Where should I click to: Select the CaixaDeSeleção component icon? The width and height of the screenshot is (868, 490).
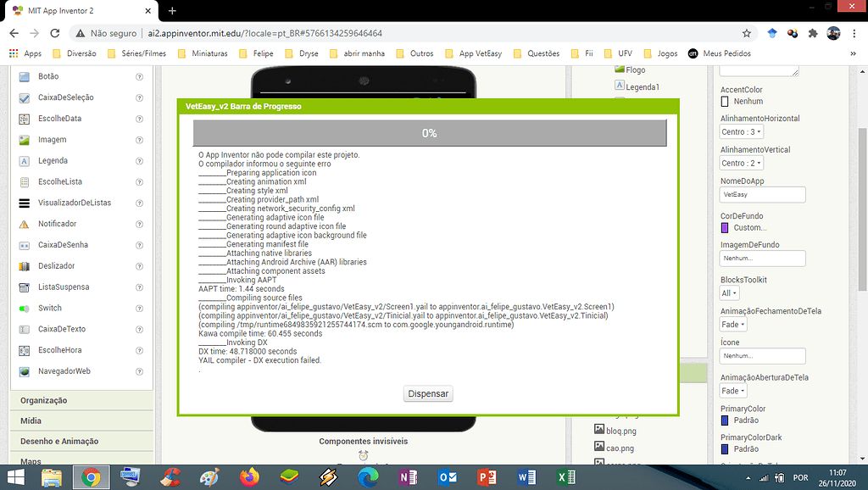tap(25, 97)
